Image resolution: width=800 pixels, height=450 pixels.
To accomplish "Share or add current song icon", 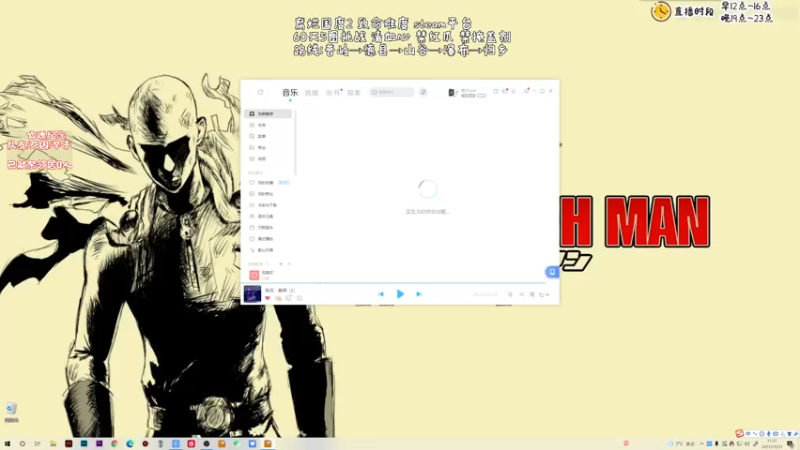I will (x=289, y=298).
